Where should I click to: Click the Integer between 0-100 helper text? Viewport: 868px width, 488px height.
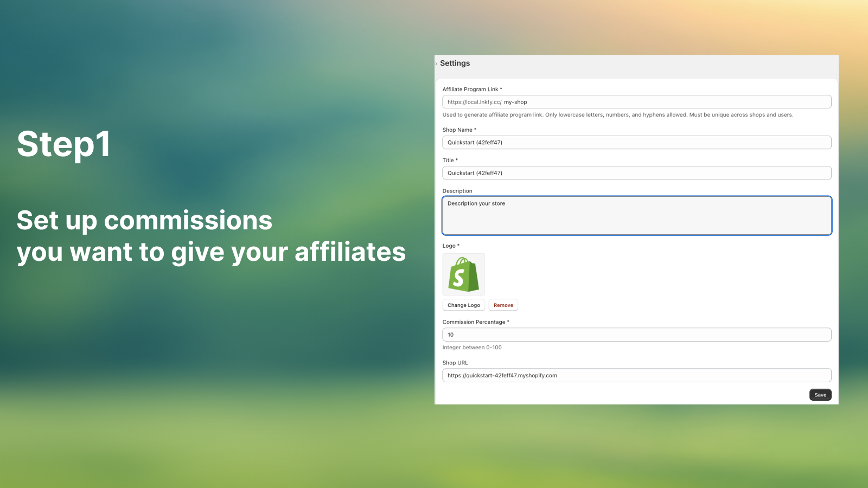coord(472,347)
